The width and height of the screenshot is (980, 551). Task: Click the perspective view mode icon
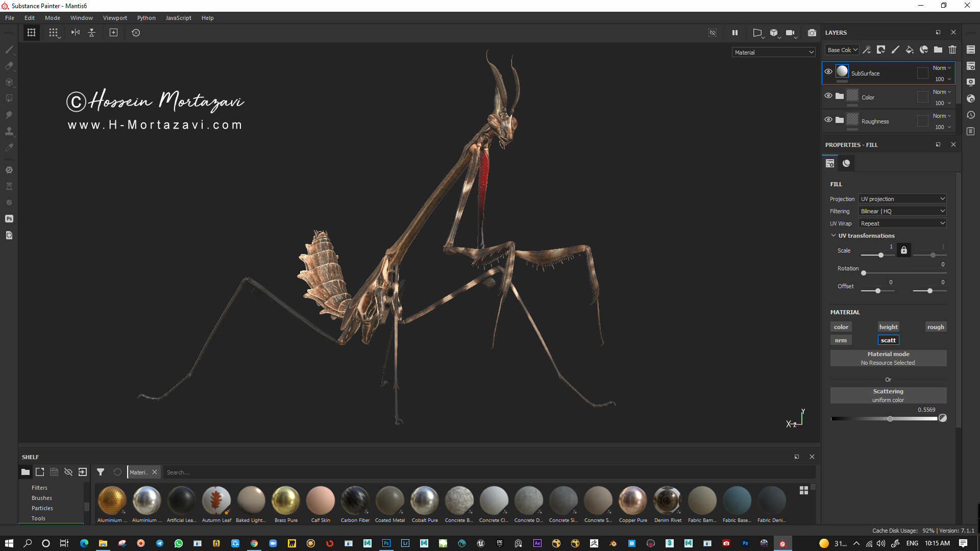[758, 33]
